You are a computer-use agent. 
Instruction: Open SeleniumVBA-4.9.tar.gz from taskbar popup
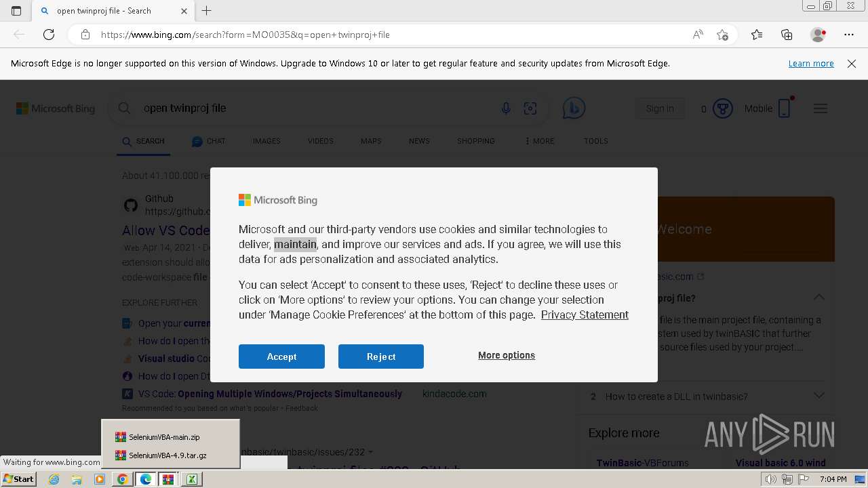(x=167, y=455)
